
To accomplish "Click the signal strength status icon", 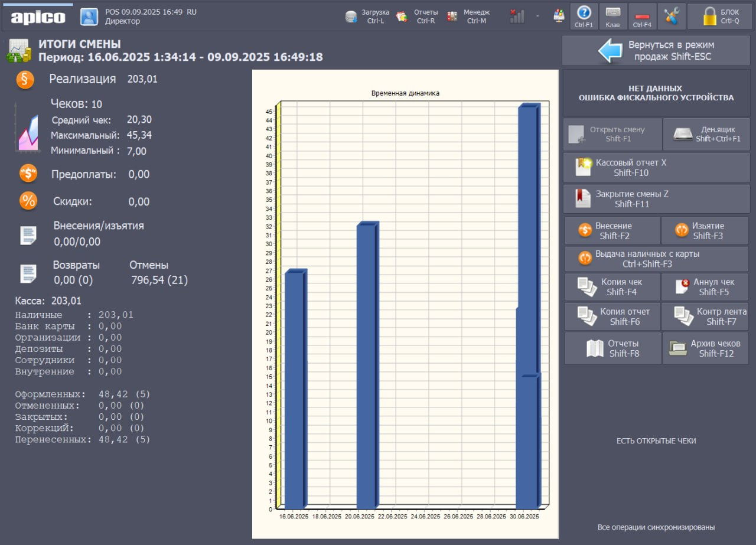I will [517, 17].
